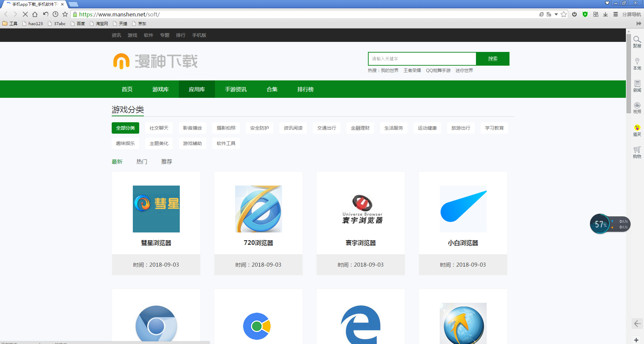Focus the 请输入关键字 search box
Screen dimensions: 644x344
[x=422, y=59]
